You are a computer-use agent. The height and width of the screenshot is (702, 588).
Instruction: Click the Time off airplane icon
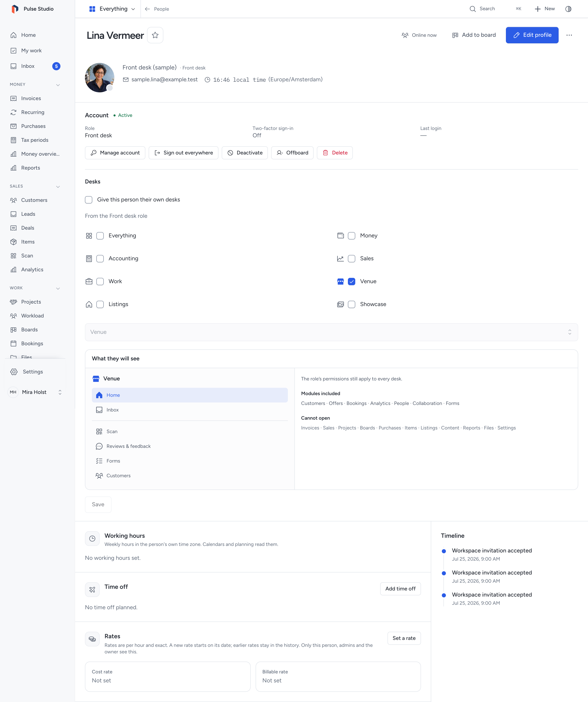(x=92, y=590)
